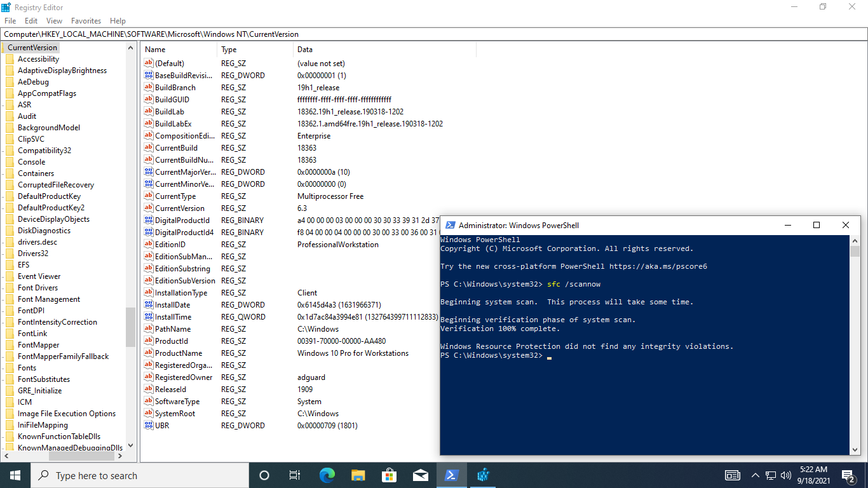Select the PathName value name
Screen dimensions: 868x488
tap(173, 329)
